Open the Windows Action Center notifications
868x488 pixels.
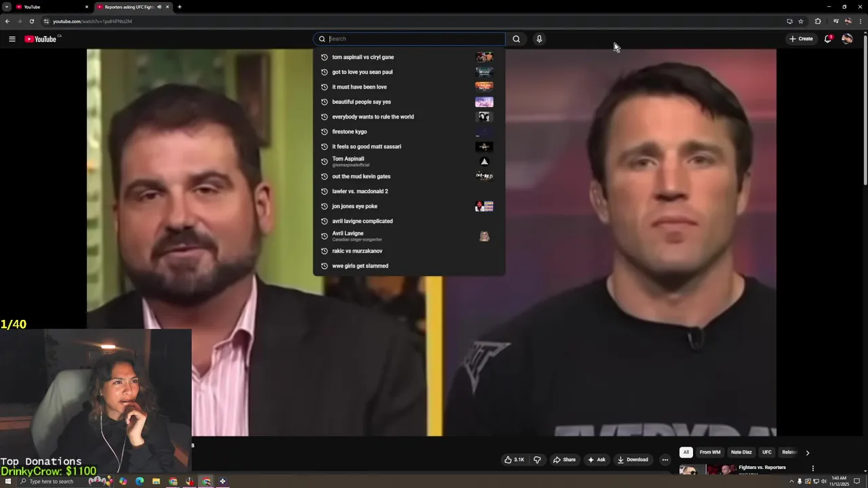tap(857, 481)
